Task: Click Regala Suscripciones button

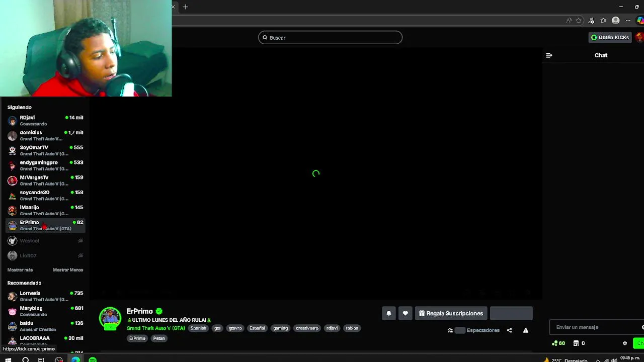Action: [451, 313]
